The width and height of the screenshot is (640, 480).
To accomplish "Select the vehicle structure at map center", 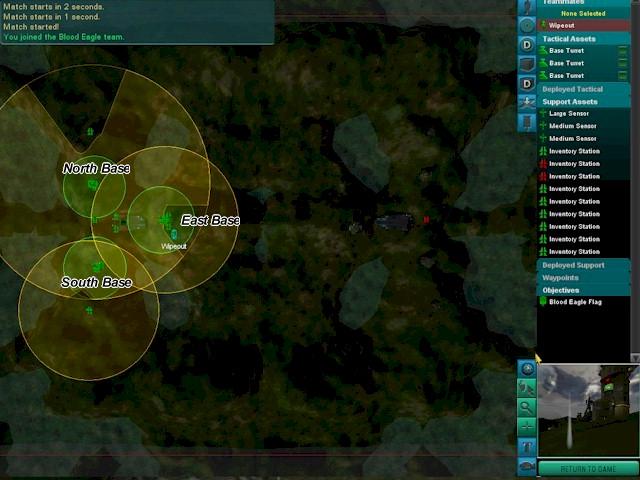I will (x=394, y=222).
